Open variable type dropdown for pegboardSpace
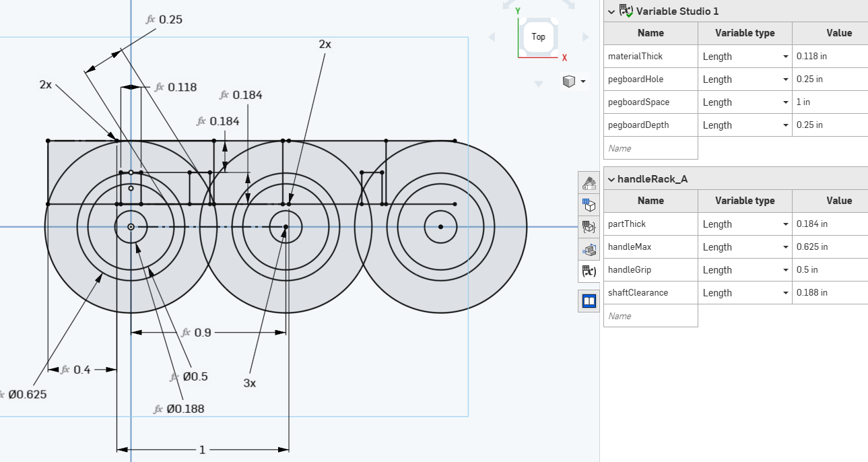This screenshot has height=462, width=868. 785,102
